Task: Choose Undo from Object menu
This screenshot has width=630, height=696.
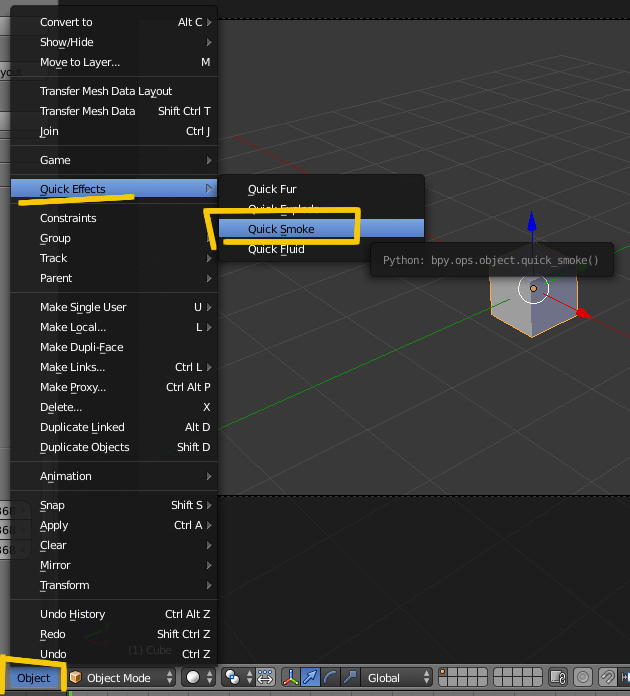Action: (114, 654)
